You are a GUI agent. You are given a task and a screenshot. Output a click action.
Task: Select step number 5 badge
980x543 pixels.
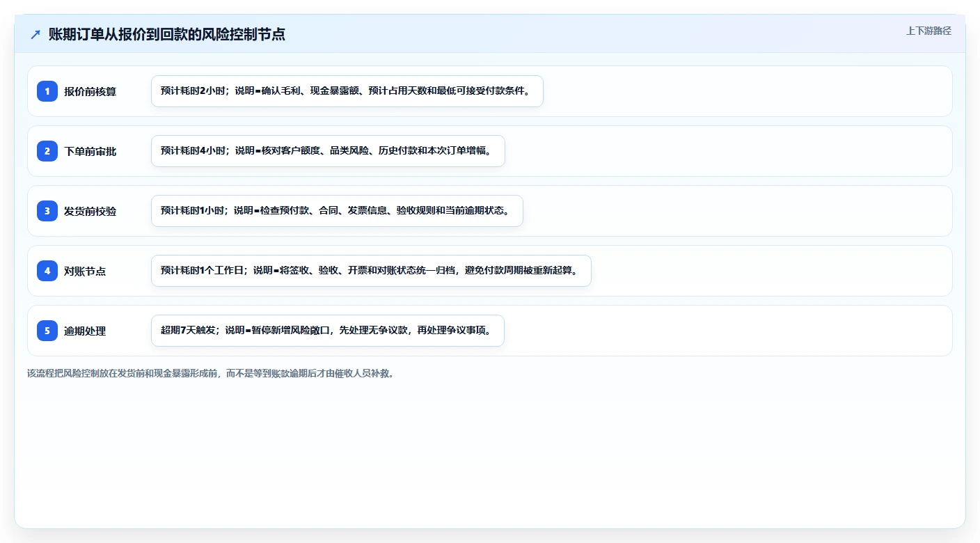coord(47,331)
